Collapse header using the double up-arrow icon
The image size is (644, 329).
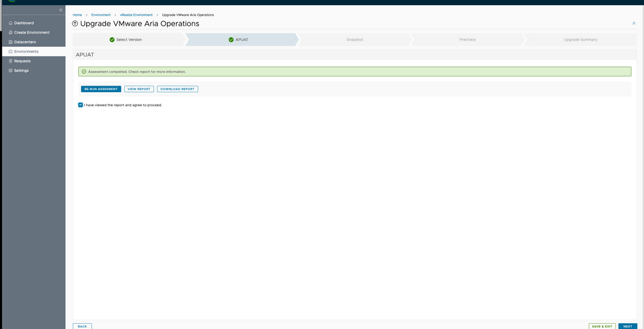(633, 24)
